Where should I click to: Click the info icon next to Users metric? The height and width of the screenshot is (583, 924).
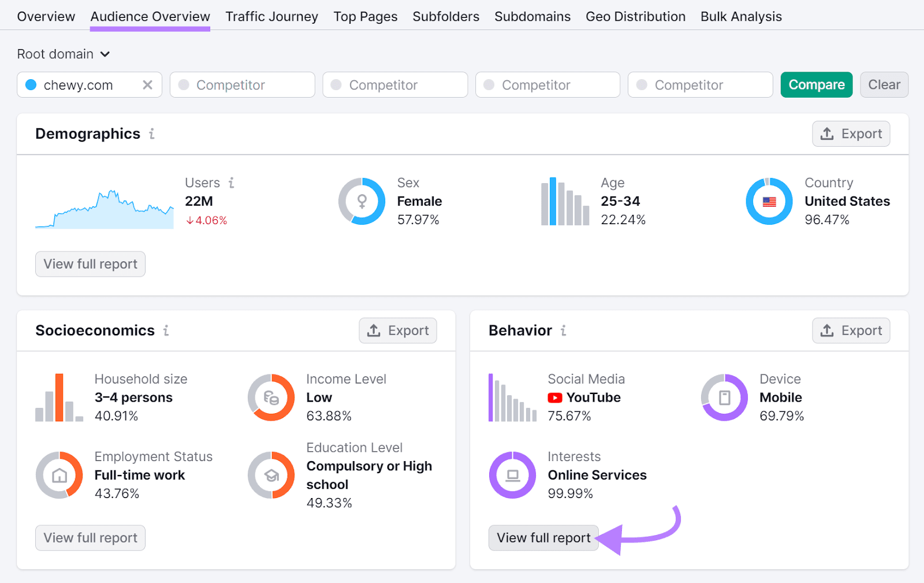point(231,183)
